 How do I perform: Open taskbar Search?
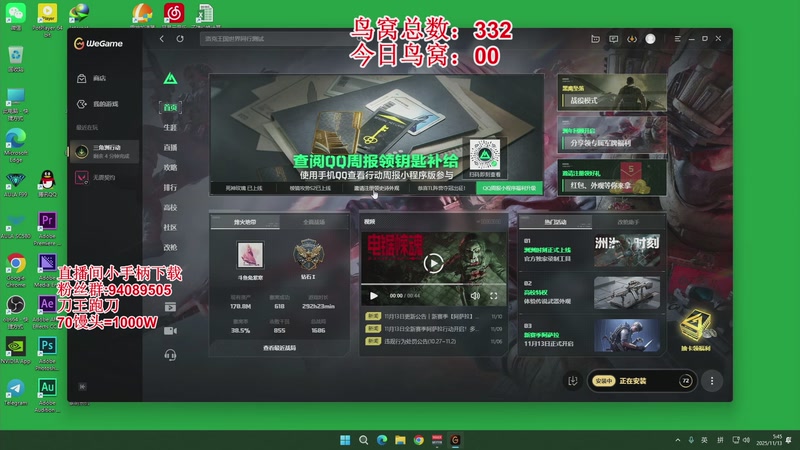pos(363,440)
